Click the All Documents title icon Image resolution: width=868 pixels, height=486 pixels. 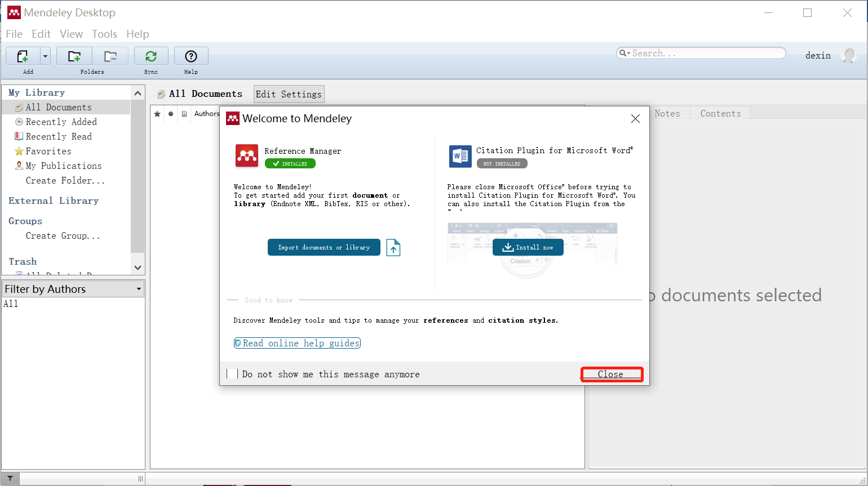point(161,94)
